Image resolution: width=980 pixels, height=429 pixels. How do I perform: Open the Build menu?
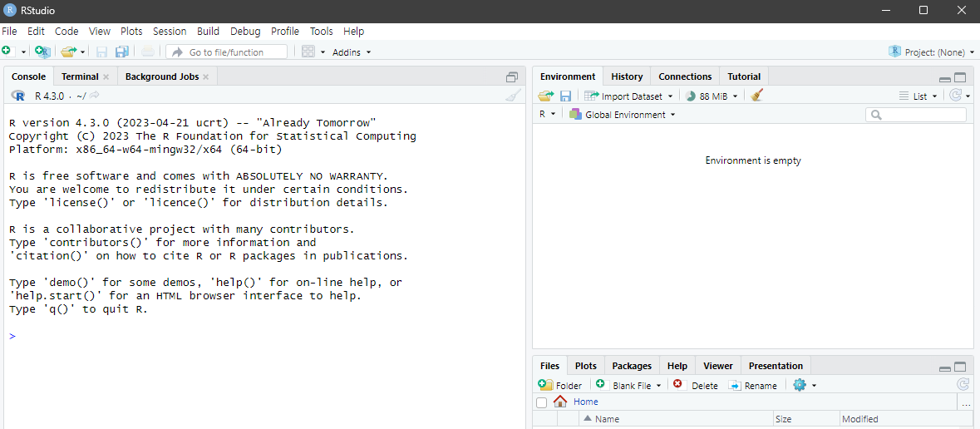208,32
